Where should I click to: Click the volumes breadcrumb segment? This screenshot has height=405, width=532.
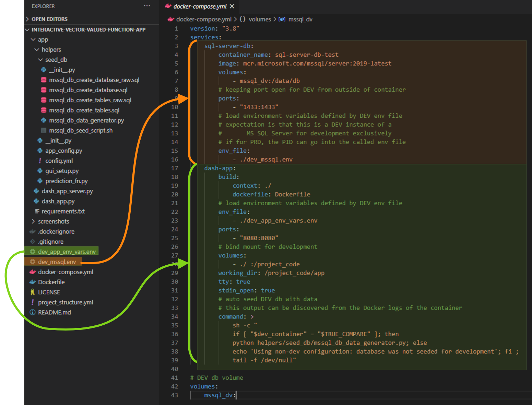(259, 20)
